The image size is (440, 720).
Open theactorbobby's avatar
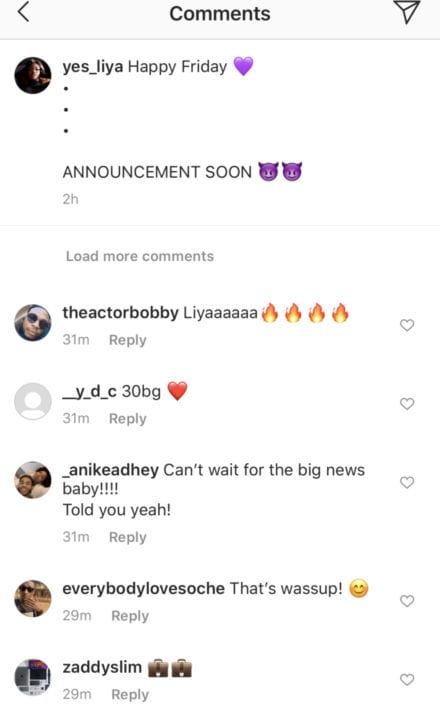[x=33, y=322]
